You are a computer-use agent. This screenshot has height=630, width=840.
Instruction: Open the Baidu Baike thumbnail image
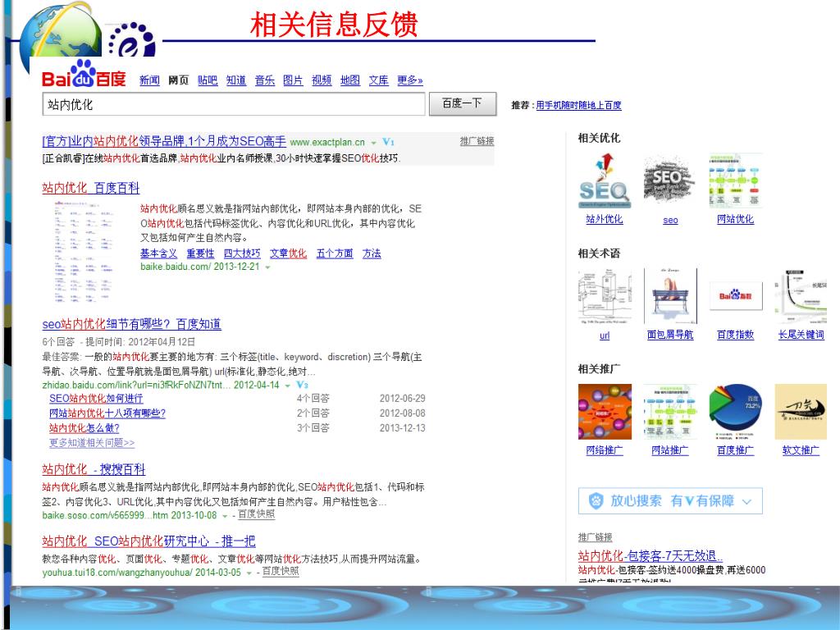84,251
